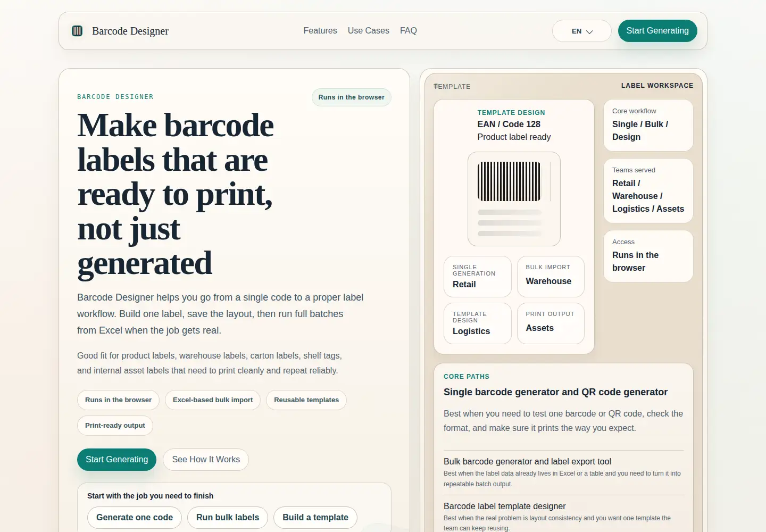766x532 pixels.
Task: Click the Core workflow Single / Bulk / Design card
Action: pos(648,126)
